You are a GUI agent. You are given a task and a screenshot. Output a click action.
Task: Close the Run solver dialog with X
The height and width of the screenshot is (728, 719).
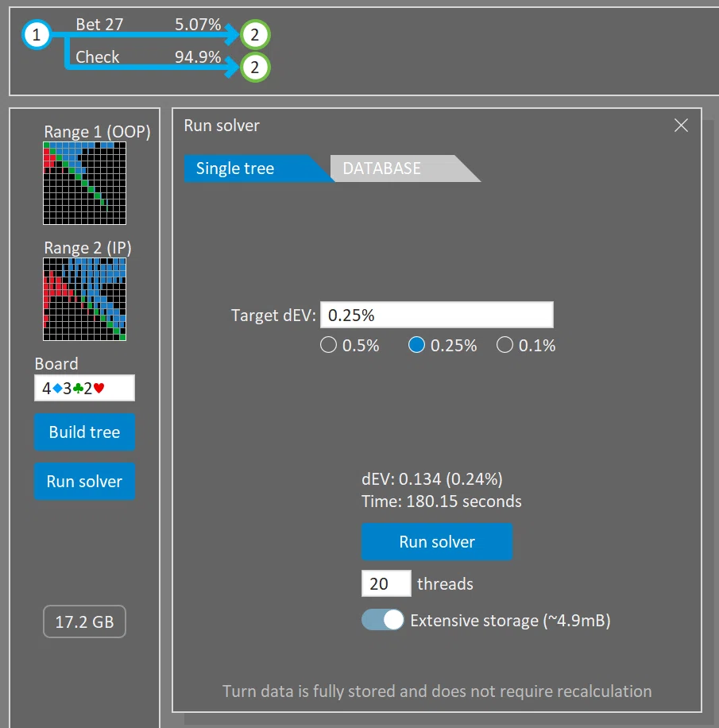click(x=681, y=126)
